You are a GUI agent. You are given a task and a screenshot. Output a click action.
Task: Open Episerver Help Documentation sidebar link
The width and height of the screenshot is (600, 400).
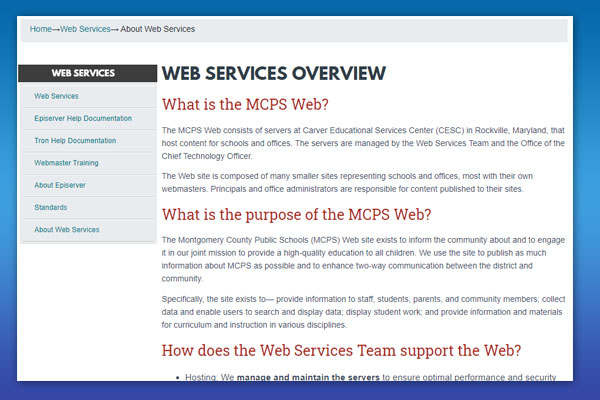tap(83, 118)
